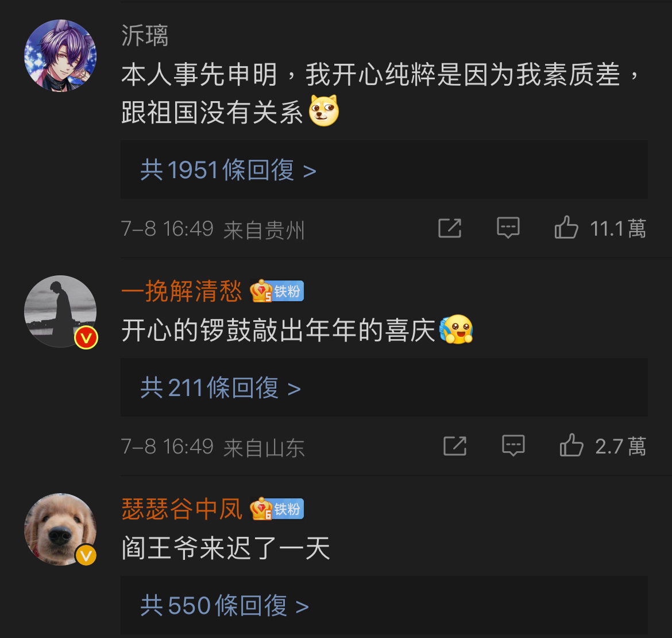This screenshot has width=672, height=638.
Task: Tap red V verification badge
Action: click(86, 338)
